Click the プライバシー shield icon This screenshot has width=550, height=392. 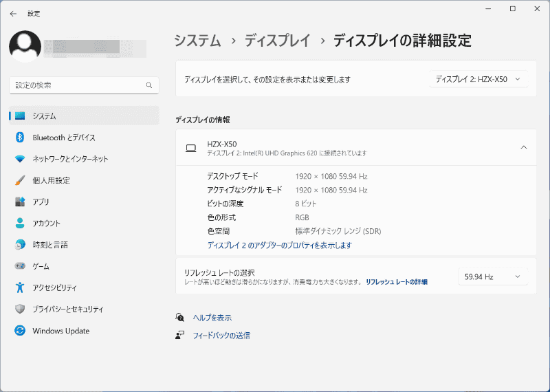click(x=20, y=309)
